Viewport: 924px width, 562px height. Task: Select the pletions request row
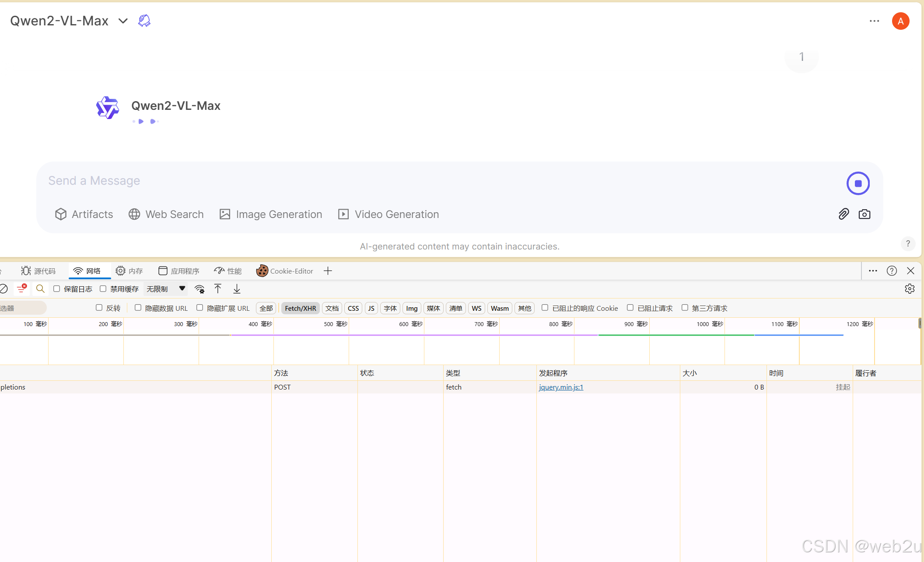pyautogui.click(x=460, y=387)
